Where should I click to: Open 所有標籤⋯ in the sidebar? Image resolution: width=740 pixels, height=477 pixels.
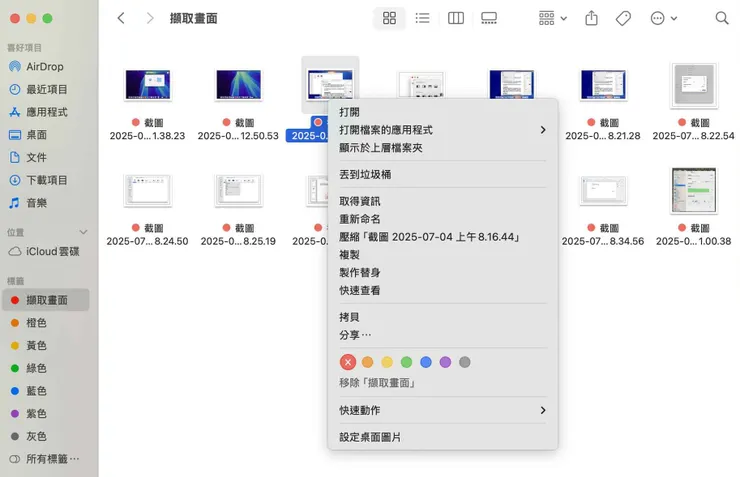[45, 459]
